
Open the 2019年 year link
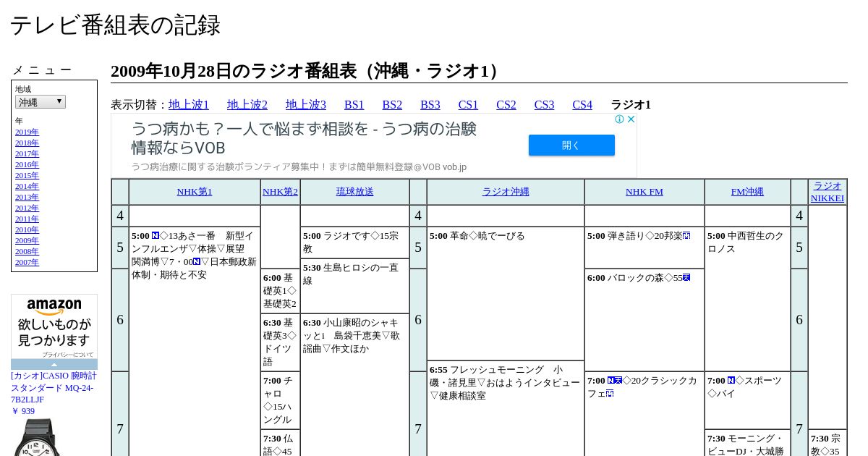pyautogui.click(x=27, y=132)
